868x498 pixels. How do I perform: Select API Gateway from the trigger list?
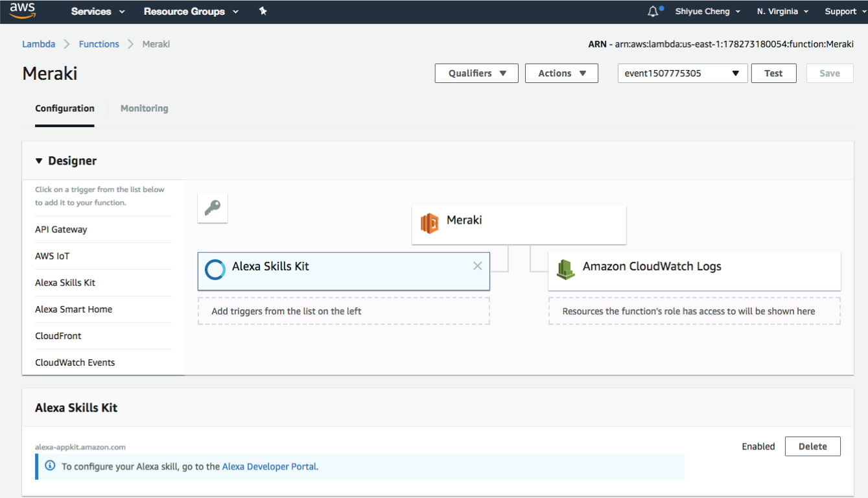61,229
